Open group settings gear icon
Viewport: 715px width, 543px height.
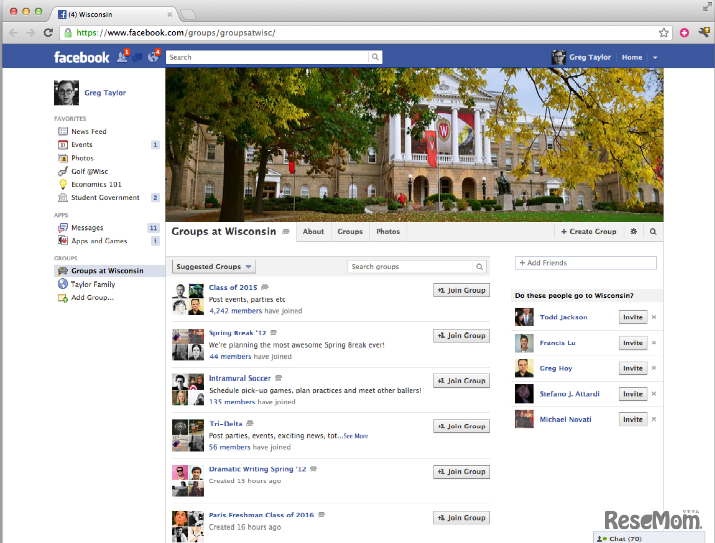633,232
